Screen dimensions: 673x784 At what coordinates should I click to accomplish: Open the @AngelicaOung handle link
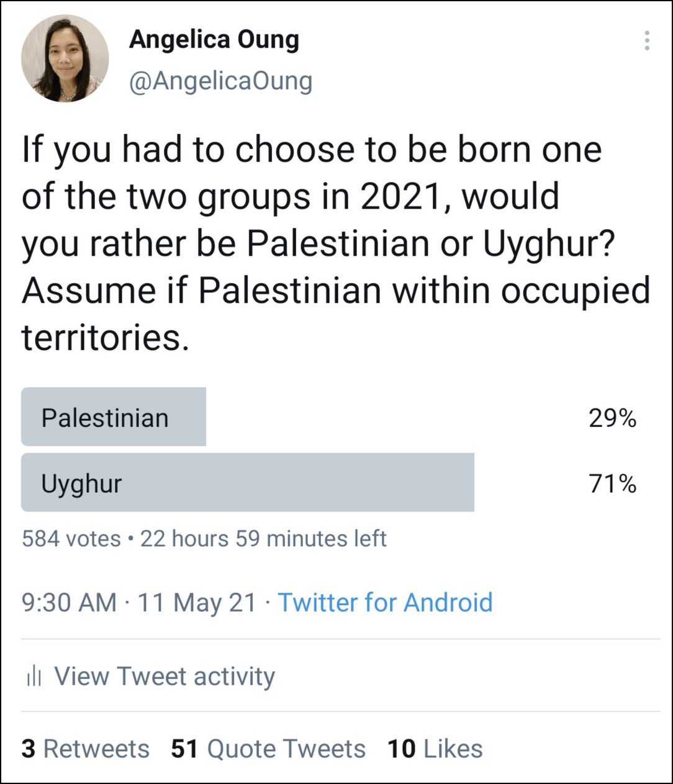220,82
